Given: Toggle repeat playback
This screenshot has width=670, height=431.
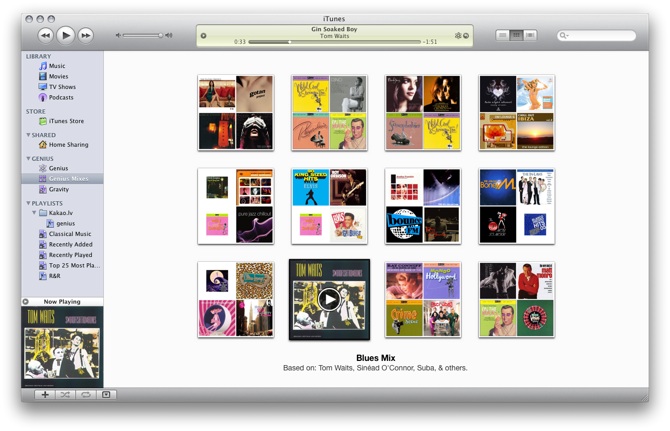Looking at the screenshot, I should pyautogui.click(x=85, y=395).
